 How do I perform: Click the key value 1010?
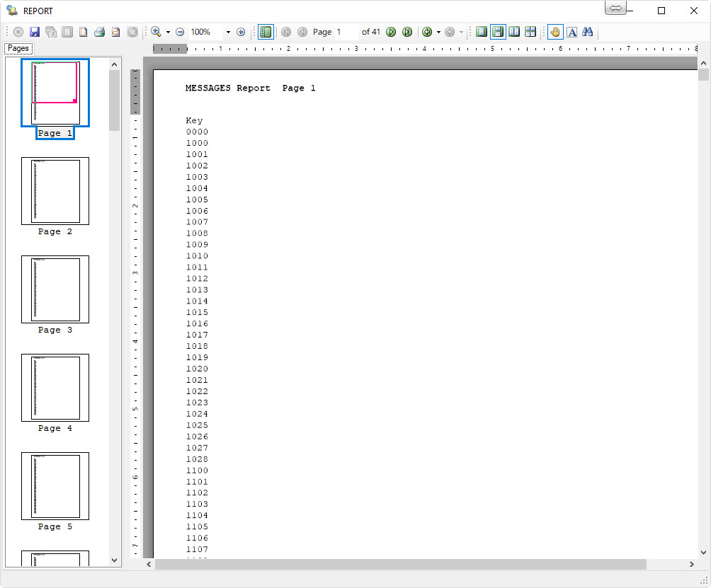point(197,256)
